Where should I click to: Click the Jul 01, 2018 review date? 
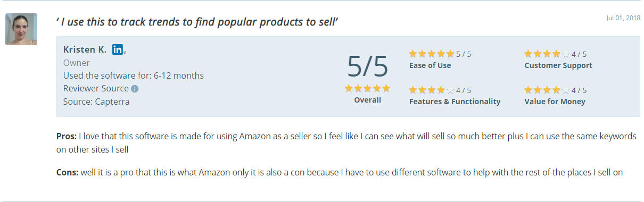pos(623,18)
